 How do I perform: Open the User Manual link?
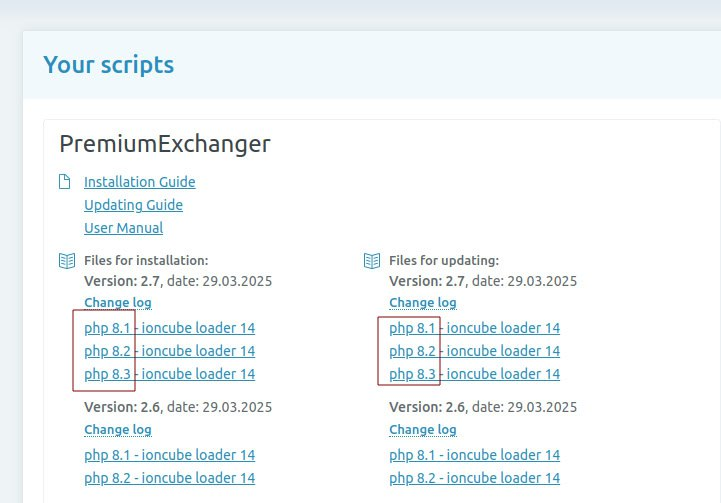tap(123, 228)
